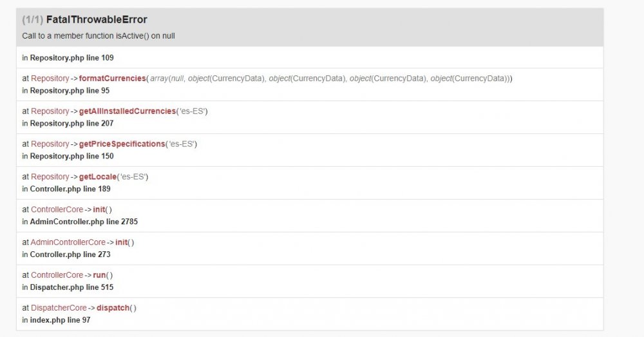Click the Repository class before formatCurrencies
This screenshot has height=337, width=644.
50,78
